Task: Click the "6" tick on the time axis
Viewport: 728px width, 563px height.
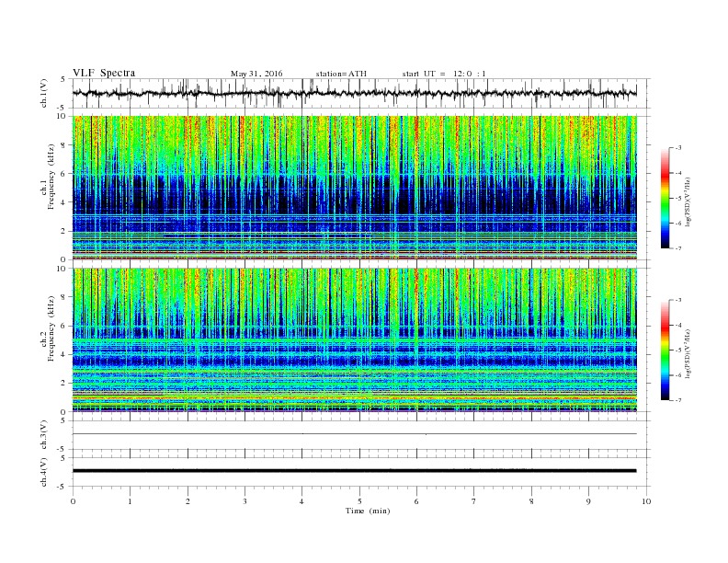Action: 416,501
